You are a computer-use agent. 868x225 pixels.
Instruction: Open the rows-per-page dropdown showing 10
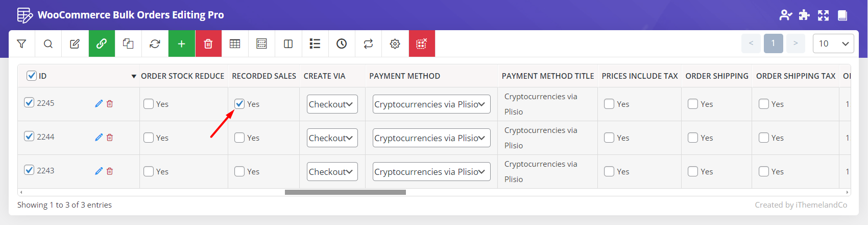click(833, 43)
